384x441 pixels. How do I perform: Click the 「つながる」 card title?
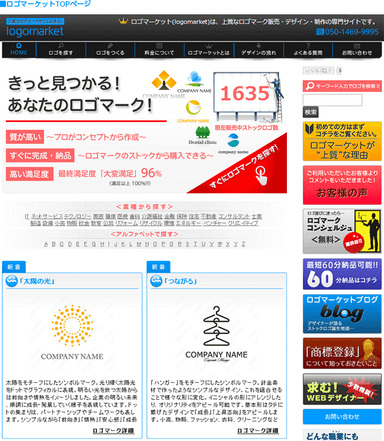pyautogui.click(x=180, y=281)
